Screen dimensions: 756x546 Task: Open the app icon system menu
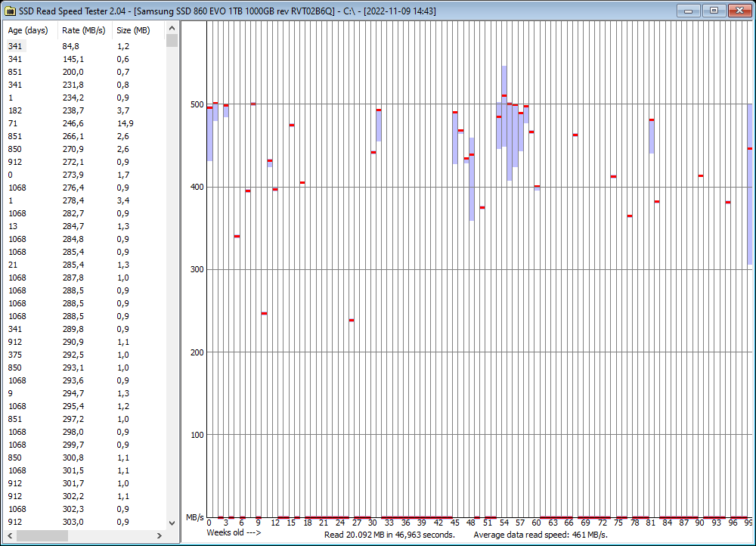tap(10, 11)
